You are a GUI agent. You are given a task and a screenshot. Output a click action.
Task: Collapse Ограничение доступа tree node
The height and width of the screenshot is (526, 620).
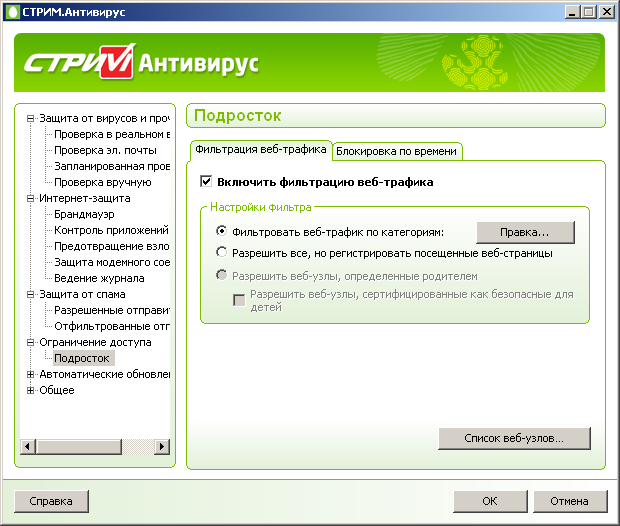(30, 342)
